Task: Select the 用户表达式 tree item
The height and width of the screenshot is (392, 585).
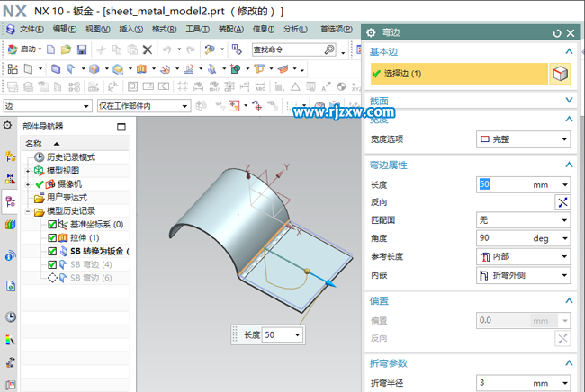Action: point(61,198)
